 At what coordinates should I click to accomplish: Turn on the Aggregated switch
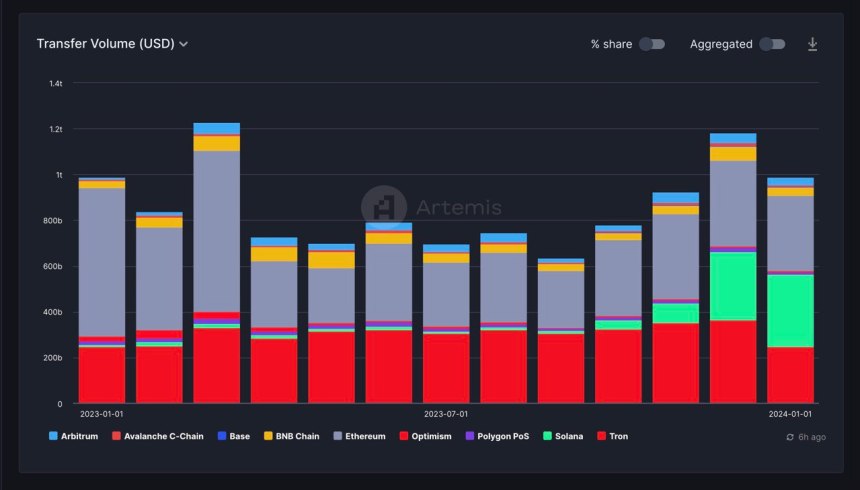[x=771, y=44]
